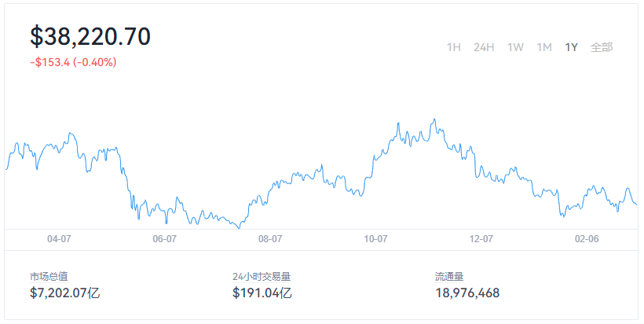Show the 1M price history

coord(544,47)
